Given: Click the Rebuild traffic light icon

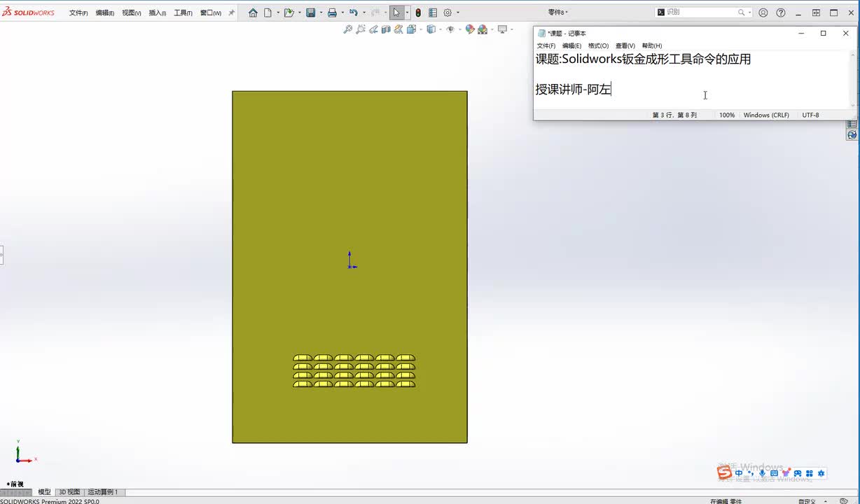Looking at the screenshot, I should coord(418,13).
